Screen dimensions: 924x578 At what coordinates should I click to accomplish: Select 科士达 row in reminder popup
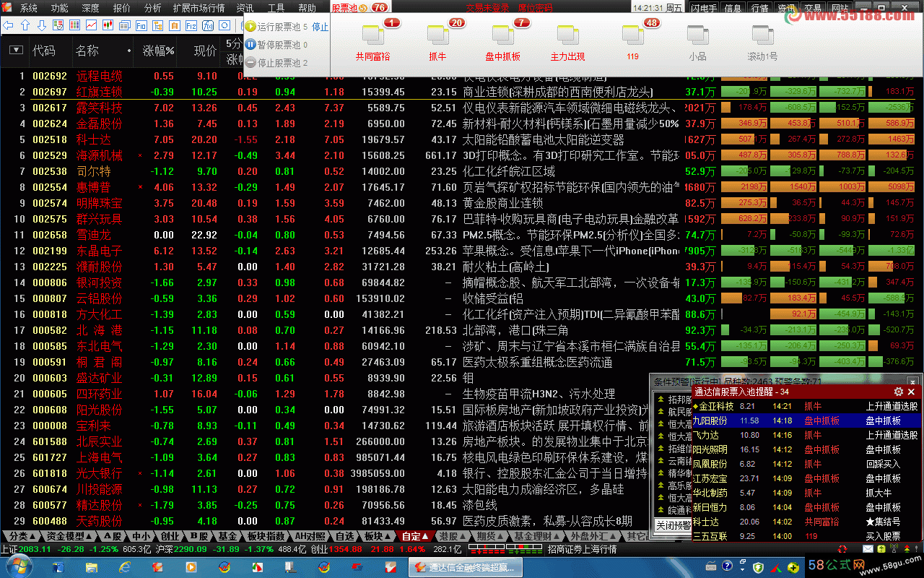(806, 522)
